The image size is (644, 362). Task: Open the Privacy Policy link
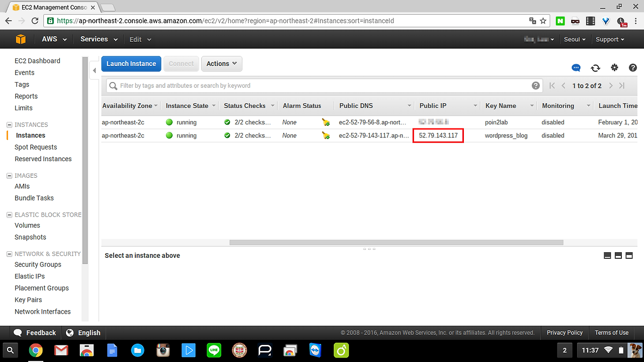(x=565, y=333)
